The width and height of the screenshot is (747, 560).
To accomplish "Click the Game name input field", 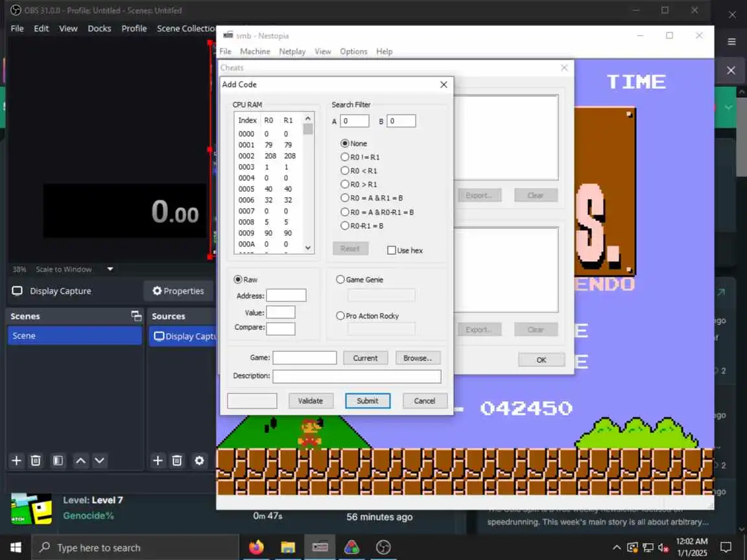I will (304, 358).
